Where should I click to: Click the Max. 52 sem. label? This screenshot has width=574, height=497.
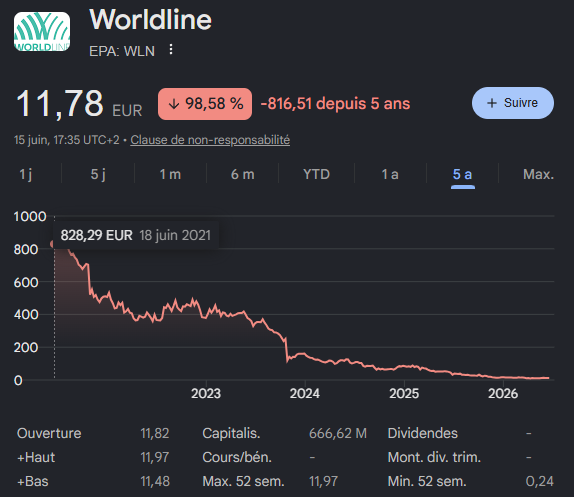[x=243, y=481]
